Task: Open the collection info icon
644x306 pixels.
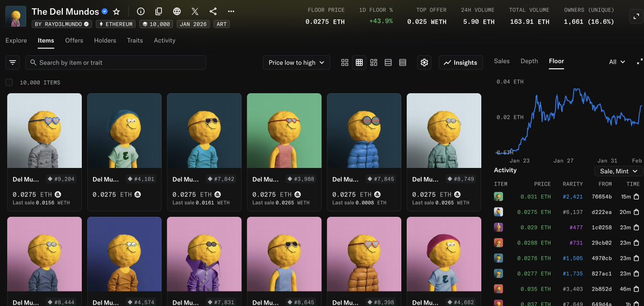Action: pos(141,11)
